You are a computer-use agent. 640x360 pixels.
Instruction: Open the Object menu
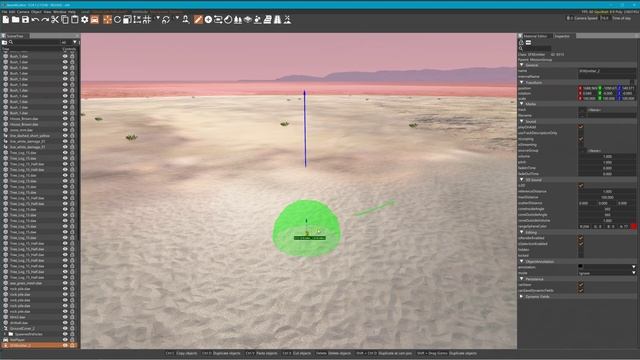(x=36, y=12)
